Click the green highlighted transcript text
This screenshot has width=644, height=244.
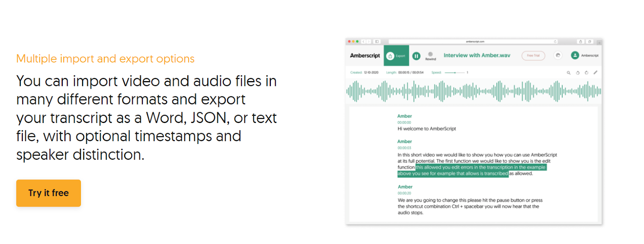(472, 171)
